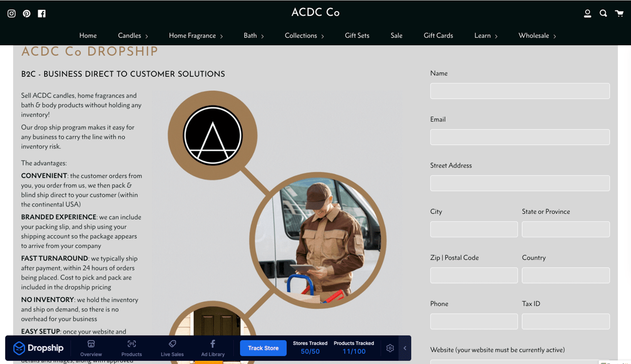This screenshot has width=631, height=364.
Task: Open Dropship Products panel
Action: point(131,348)
